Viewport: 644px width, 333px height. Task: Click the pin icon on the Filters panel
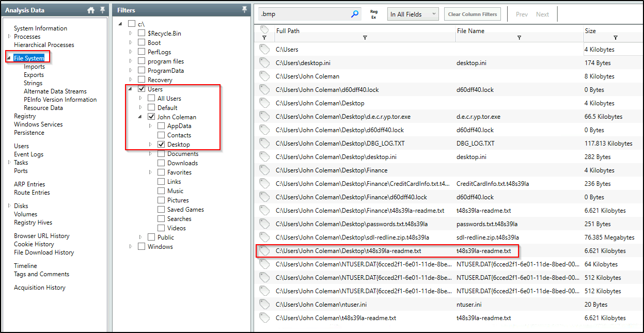click(x=244, y=9)
